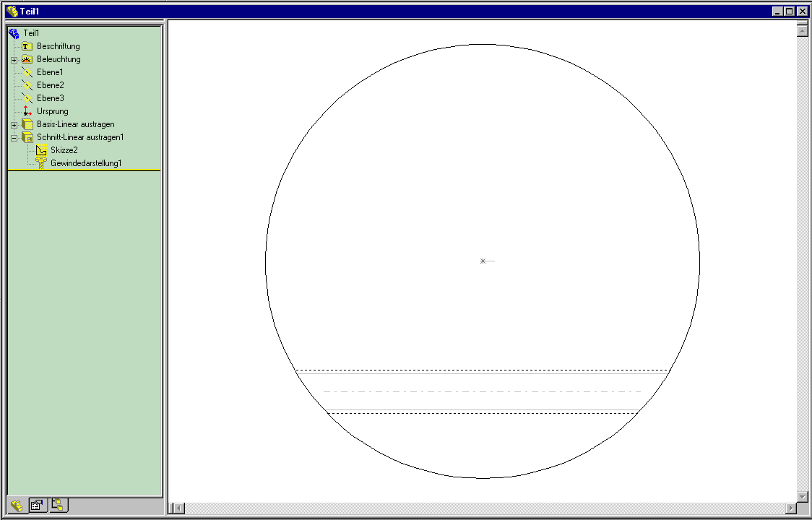812x520 pixels.
Task: Select Schnitt-Linear austragen1 feature label
Action: tap(80, 137)
